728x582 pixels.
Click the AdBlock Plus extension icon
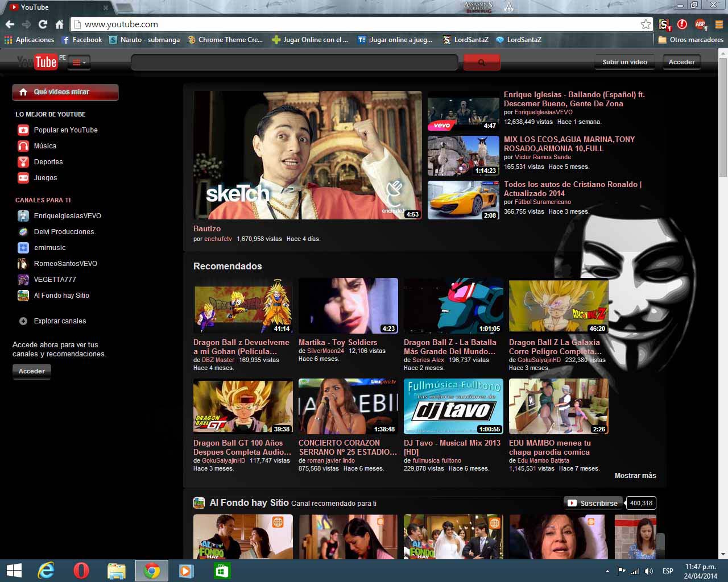pos(701,24)
